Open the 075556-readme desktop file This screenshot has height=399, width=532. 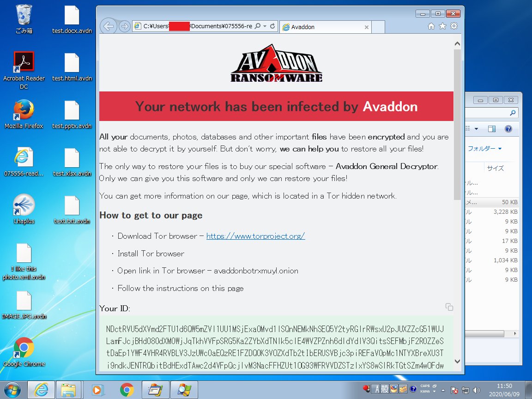pos(24,162)
